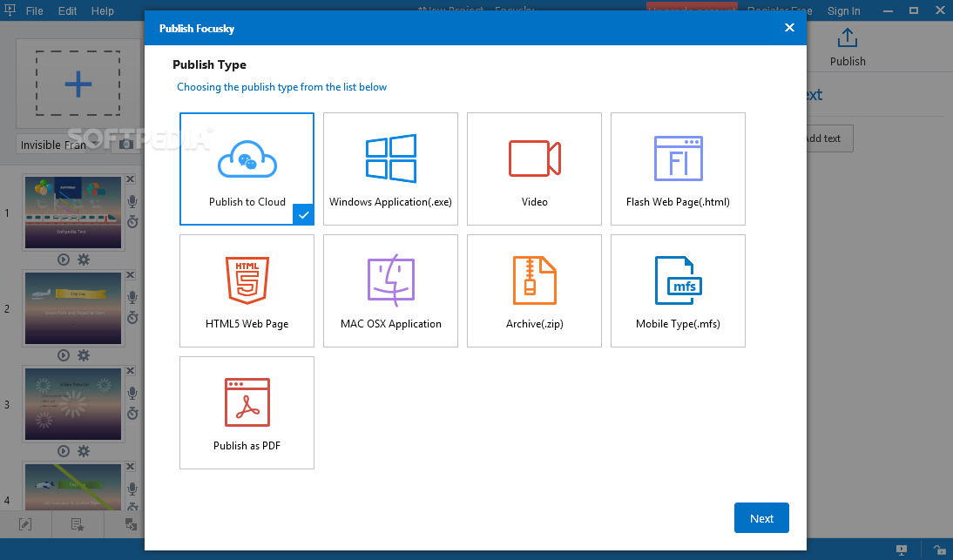This screenshot has width=953, height=560.
Task: Delete slide 1 with its X button
Action: tap(131, 179)
